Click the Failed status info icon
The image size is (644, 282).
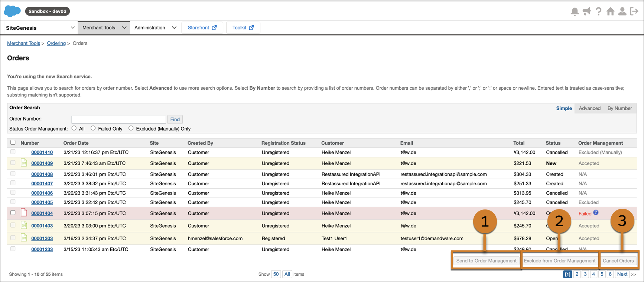pyautogui.click(x=596, y=213)
